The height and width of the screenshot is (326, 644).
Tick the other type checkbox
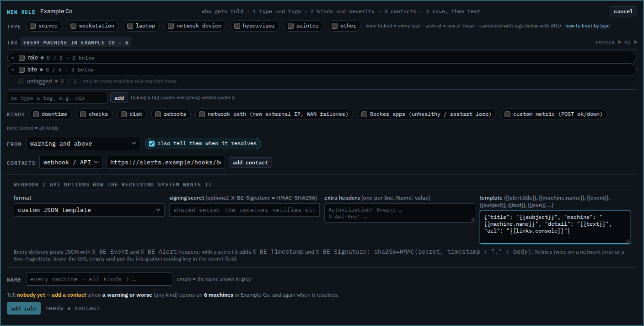click(334, 26)
